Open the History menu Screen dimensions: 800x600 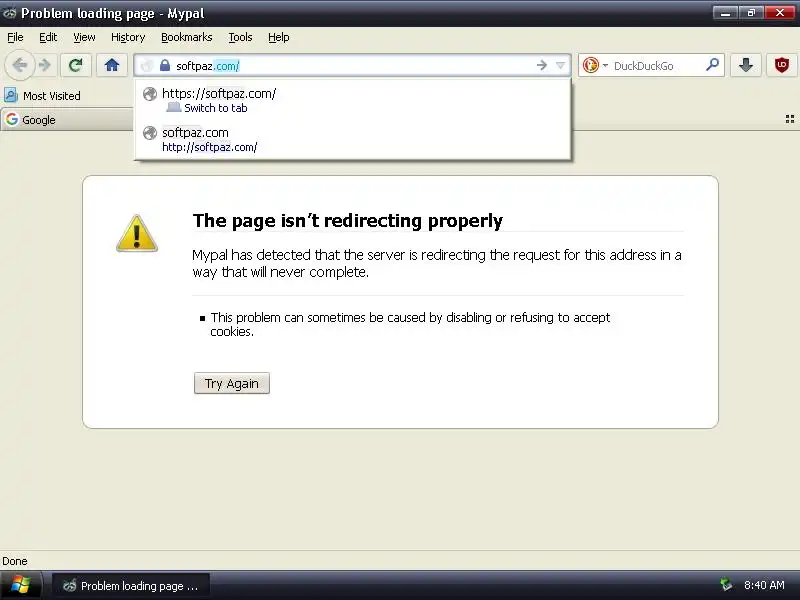pos(128,37)
